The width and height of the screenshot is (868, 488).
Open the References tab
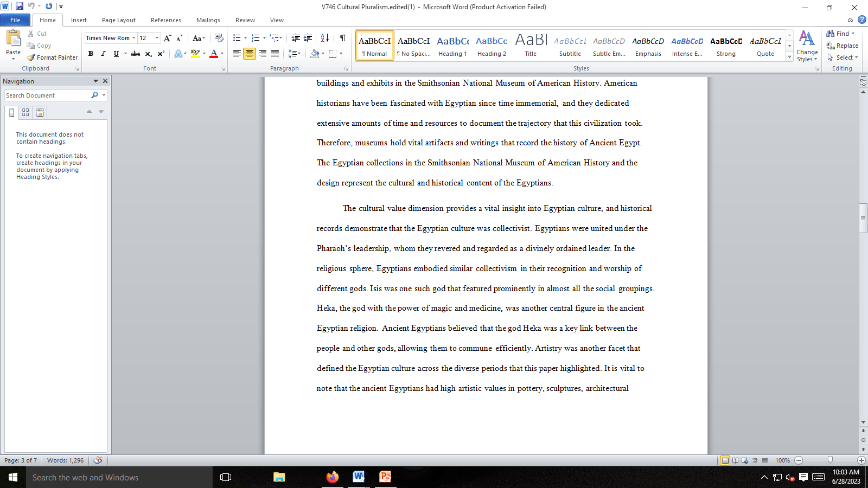pos(165,20)
